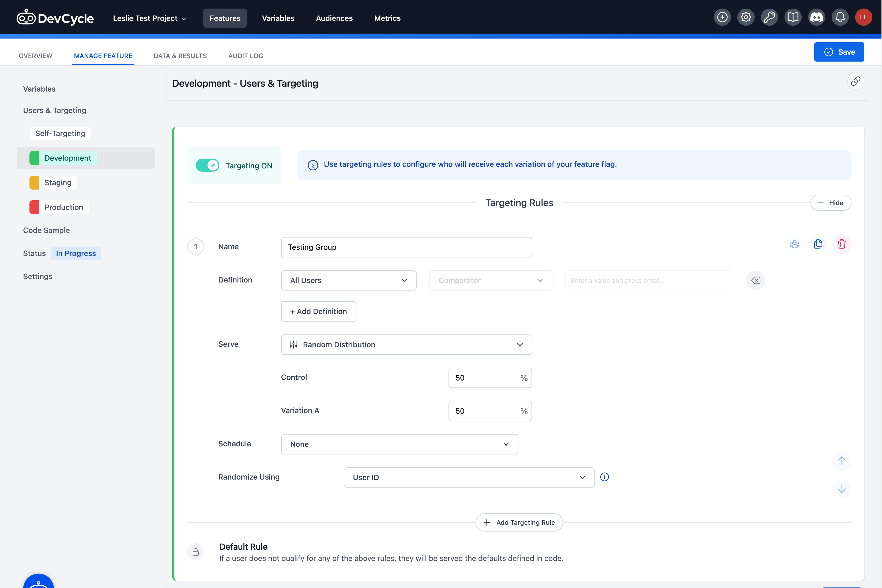Expand the Randomize Using User ID dropdown
The width and height of the screenshot is (882, 588).
click(x=469, y=477)
